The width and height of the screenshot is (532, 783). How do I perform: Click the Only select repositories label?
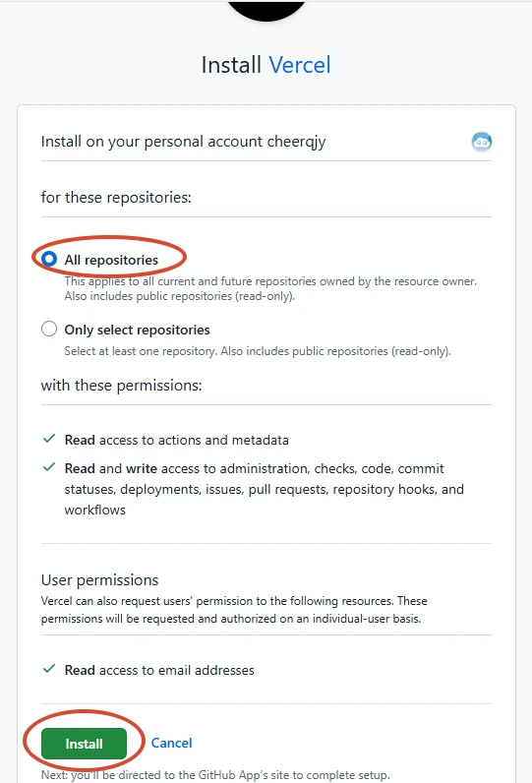point(138,331)
